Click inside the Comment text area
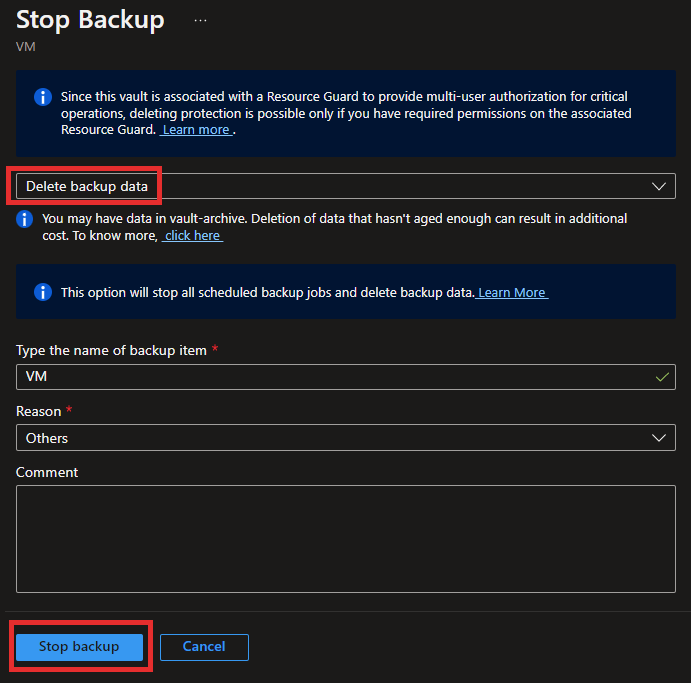The height and width of the screenshot is (683, 691). pos(346,539)
